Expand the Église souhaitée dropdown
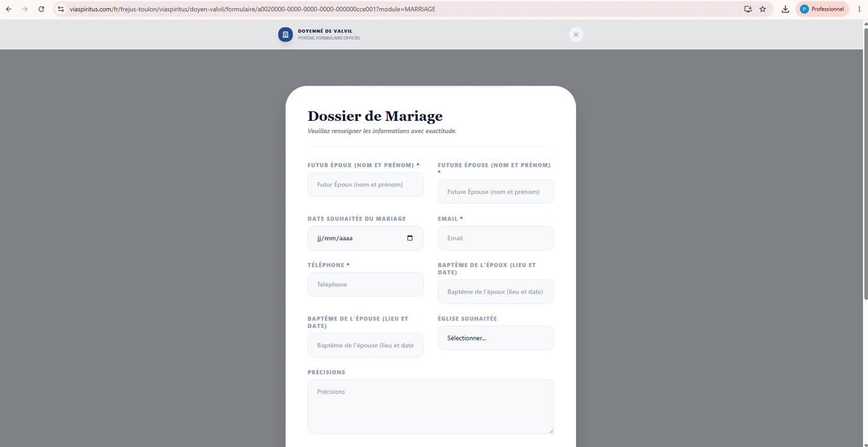The height and width of the screenshot is (447, 868). (495, 338)
